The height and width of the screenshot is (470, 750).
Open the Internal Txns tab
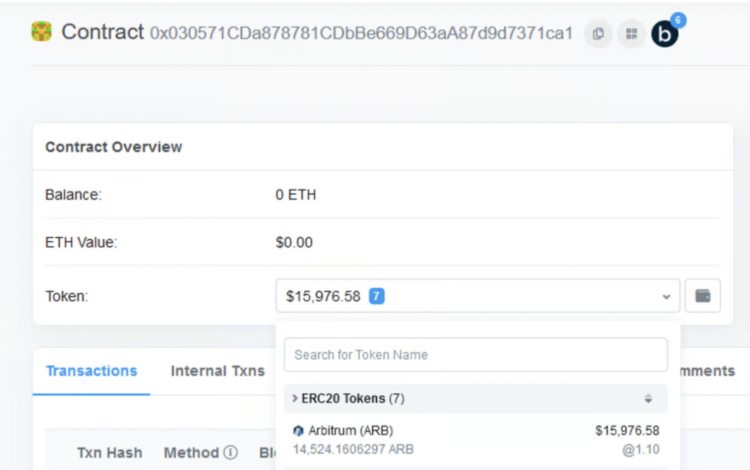[217, 371]
